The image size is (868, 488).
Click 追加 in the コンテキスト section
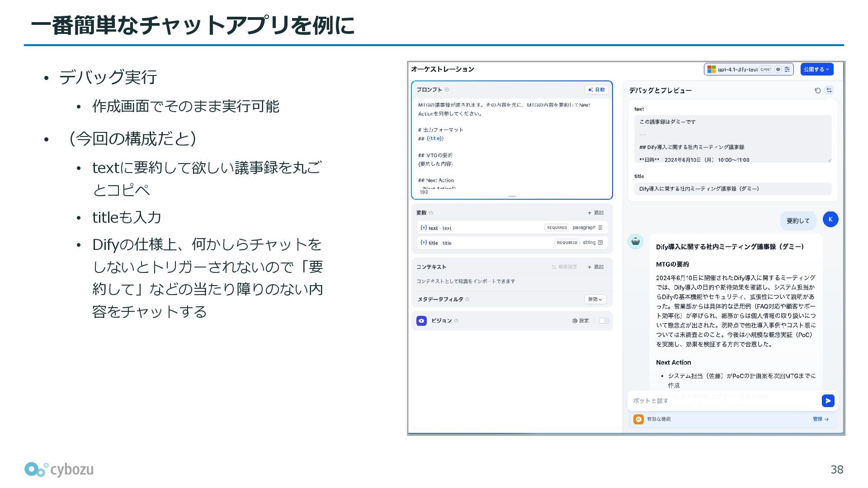click(x=595, y=267)
